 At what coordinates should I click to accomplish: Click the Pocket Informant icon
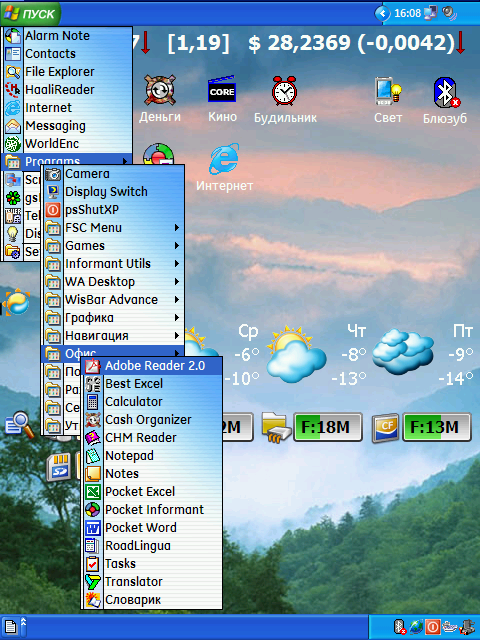pyautogui.click(x=93, y=509)
